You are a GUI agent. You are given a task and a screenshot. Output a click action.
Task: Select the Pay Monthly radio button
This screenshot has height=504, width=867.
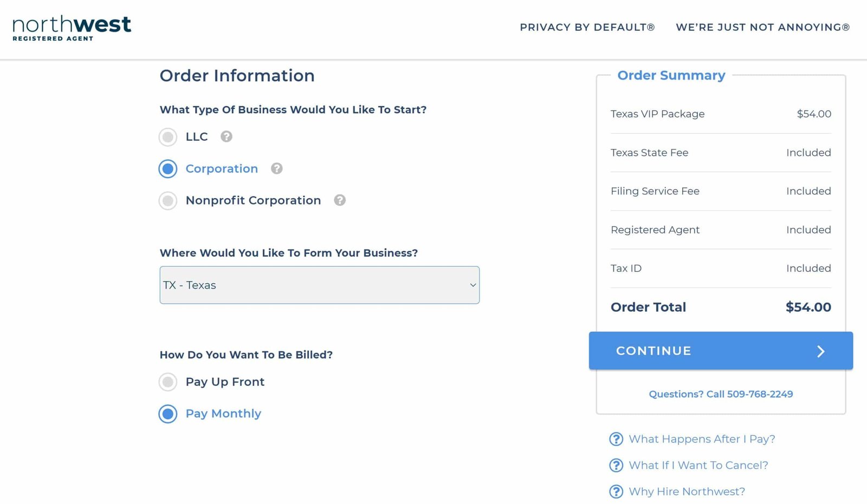(x=168, y=414)
